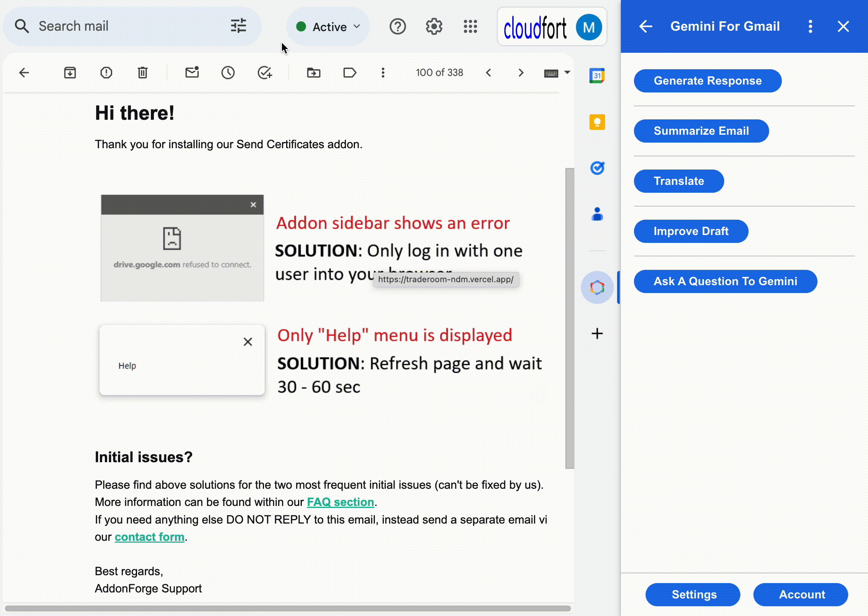Click '100 of 338' counter text
Viewport: 868px width, 616px height.
[439, 73]
